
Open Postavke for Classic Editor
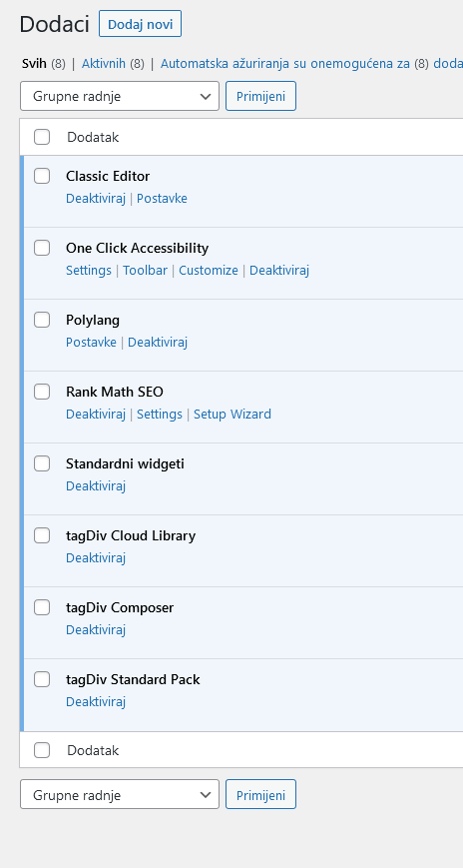click(162, 198)
